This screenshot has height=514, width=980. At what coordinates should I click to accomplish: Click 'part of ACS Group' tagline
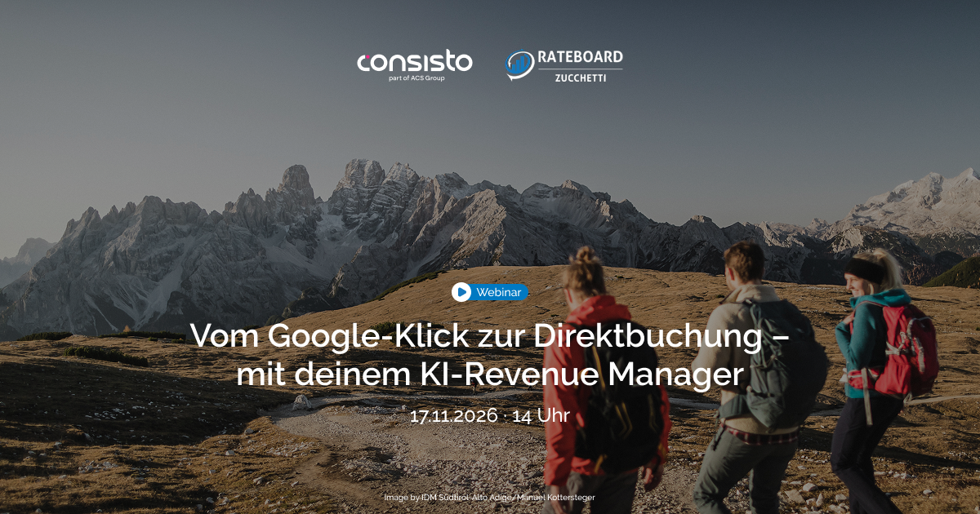[x=416, y=78]
